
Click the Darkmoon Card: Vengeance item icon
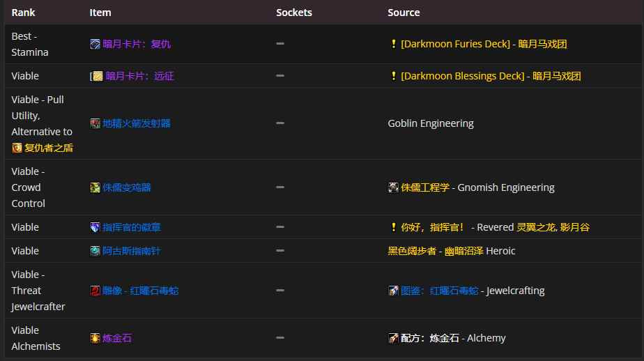[95, 44]
